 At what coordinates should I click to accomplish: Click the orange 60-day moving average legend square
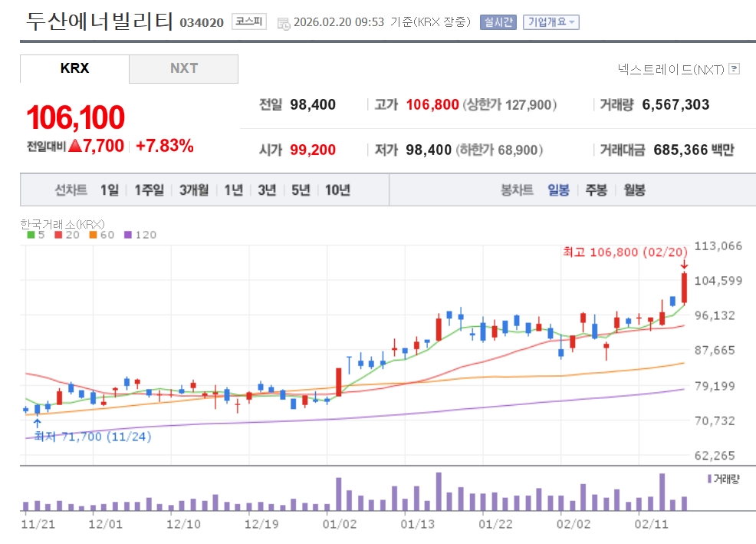(x=93, y=235)
